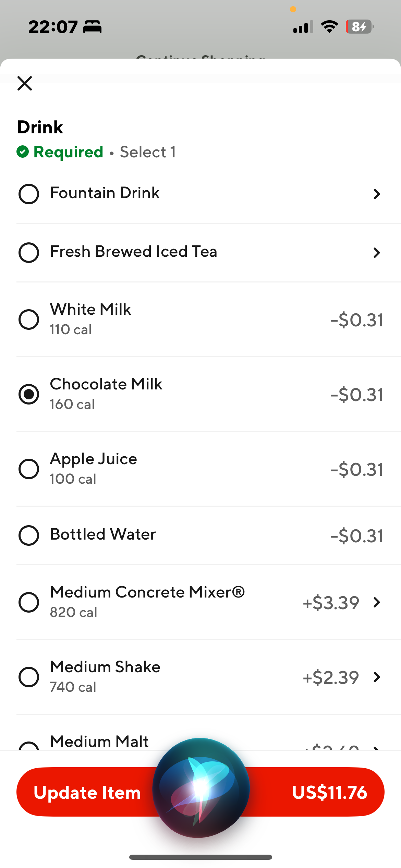The height and width of the screenshot is (868, 401).
Task: Tap the Continue Shopping text behind sheet
Action: [x=200, y=56]
